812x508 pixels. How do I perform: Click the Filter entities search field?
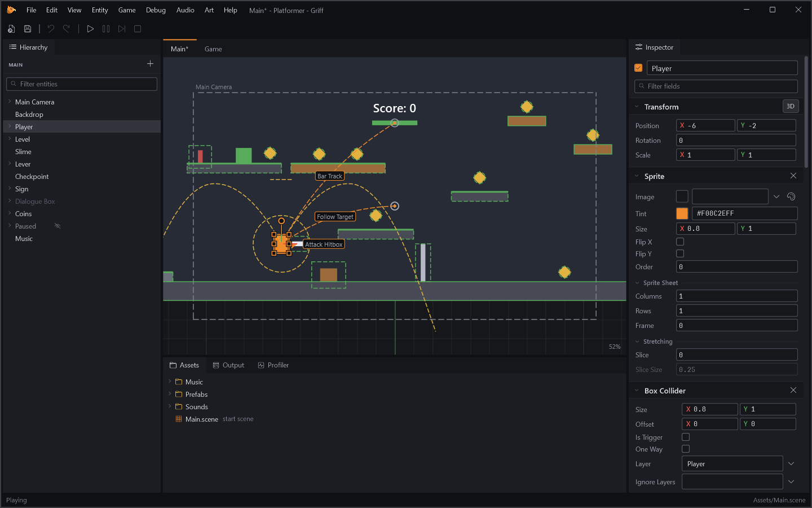click(82, 84)
